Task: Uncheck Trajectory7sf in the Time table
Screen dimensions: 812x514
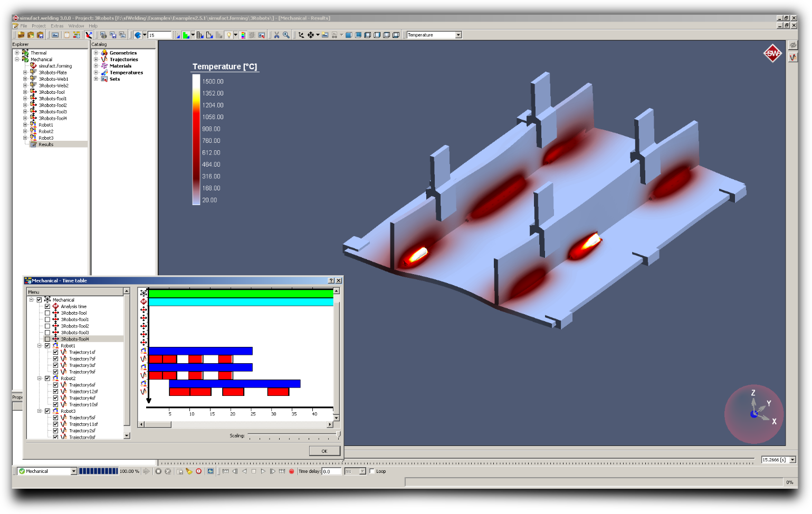Action: [x=55, y=359]
